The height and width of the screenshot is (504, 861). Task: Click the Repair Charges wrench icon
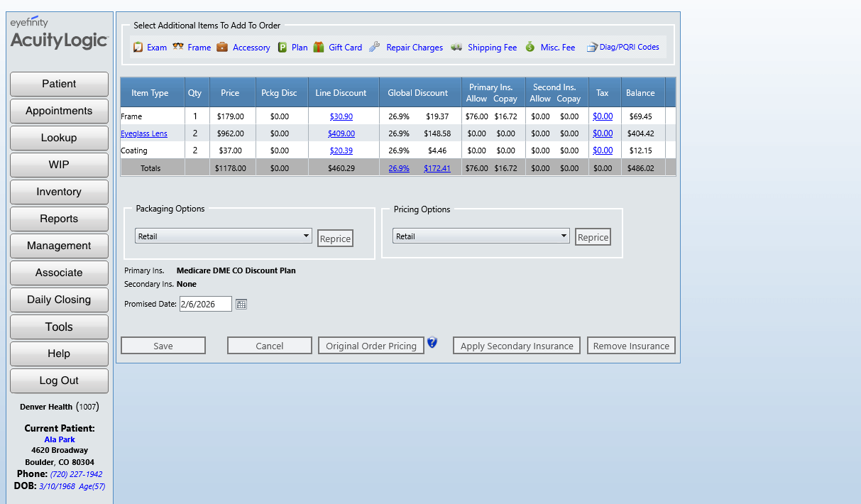(x=375, y=48)
